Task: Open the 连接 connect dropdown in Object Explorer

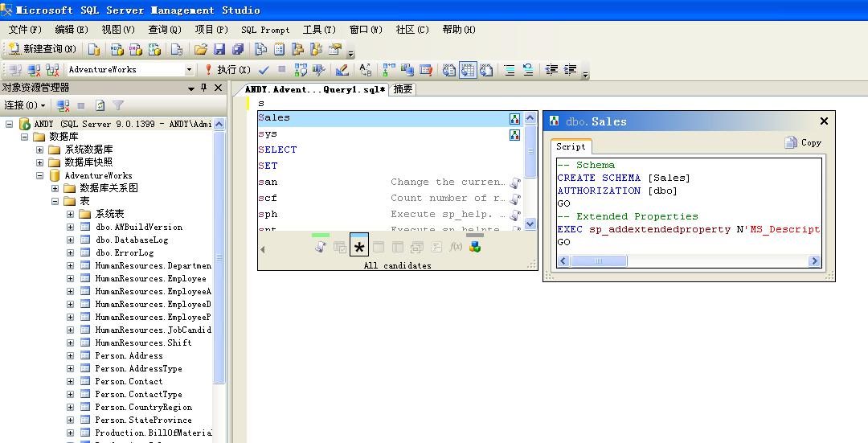Action: (25, 105)
